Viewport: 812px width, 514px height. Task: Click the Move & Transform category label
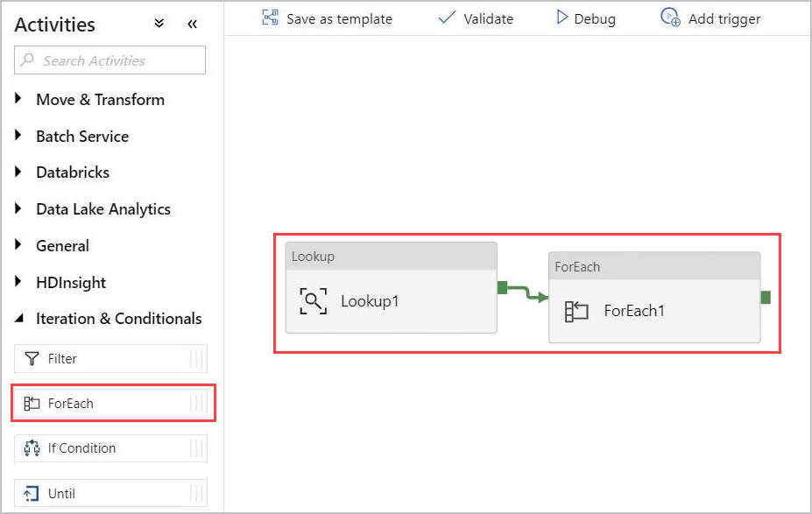[x=101, y=99]
